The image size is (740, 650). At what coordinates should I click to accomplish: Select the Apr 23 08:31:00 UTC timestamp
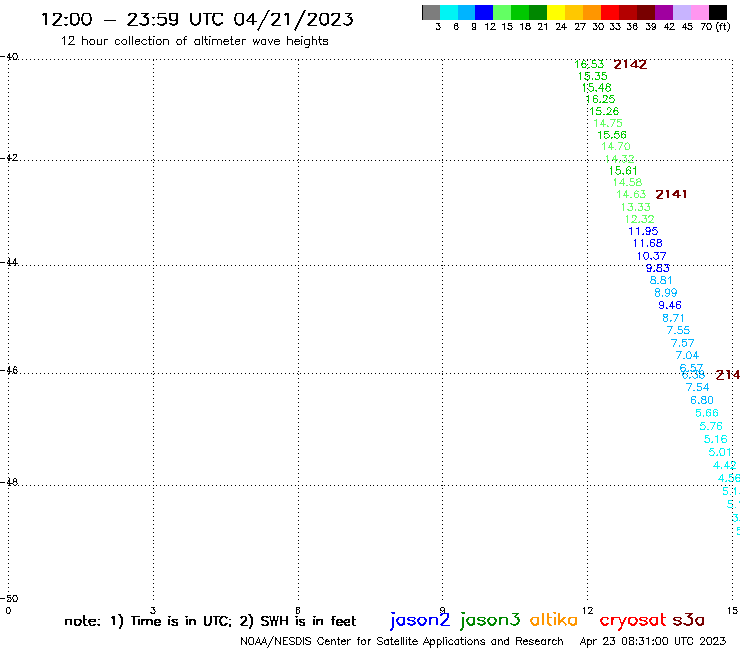(653, 641)
